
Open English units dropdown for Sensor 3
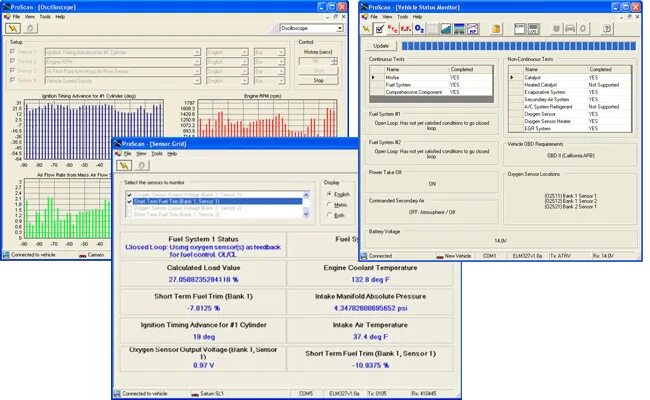pos(245,71)
